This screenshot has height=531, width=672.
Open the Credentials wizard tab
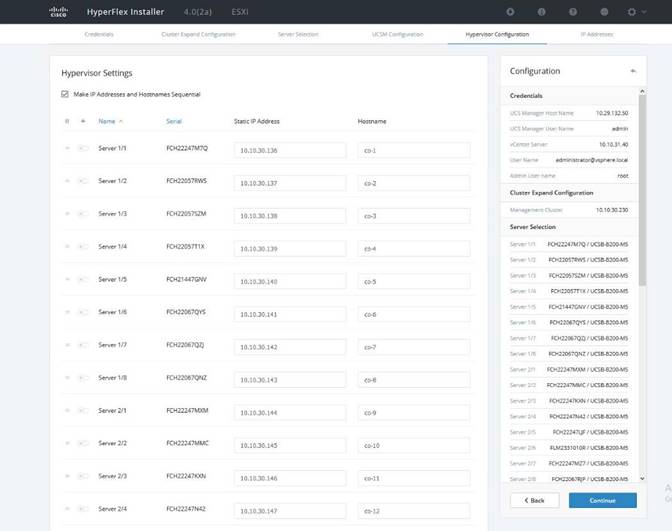[99, 34]
